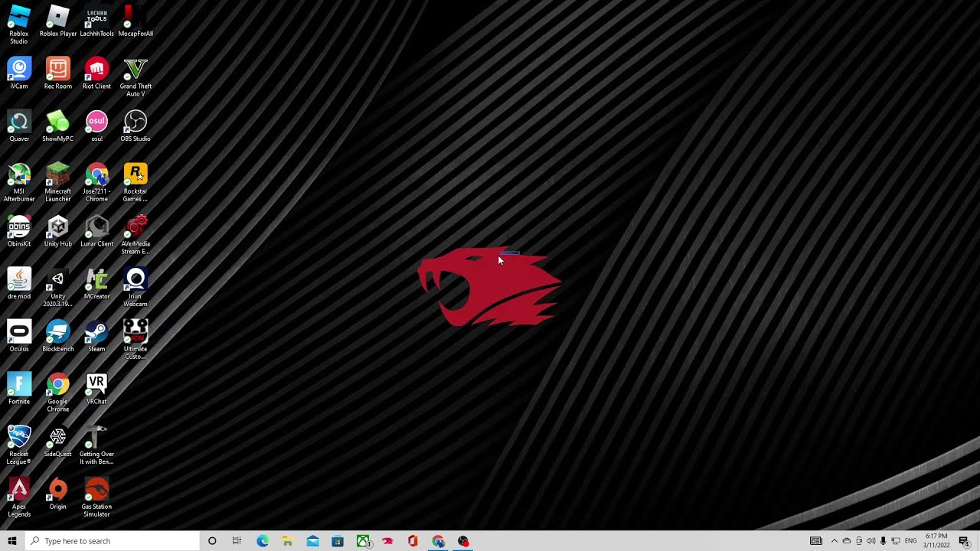Select the Blockbench desktop shortcut

[58, 337]
